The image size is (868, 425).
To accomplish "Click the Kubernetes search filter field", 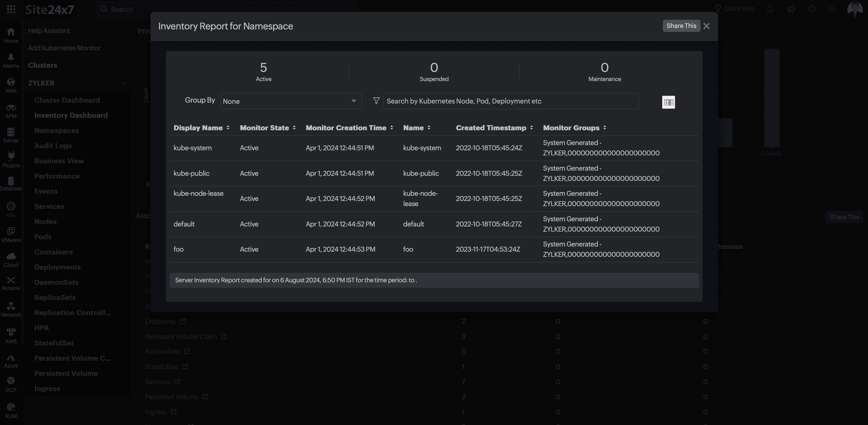I will pyautogui.click(x=510, y=101).
